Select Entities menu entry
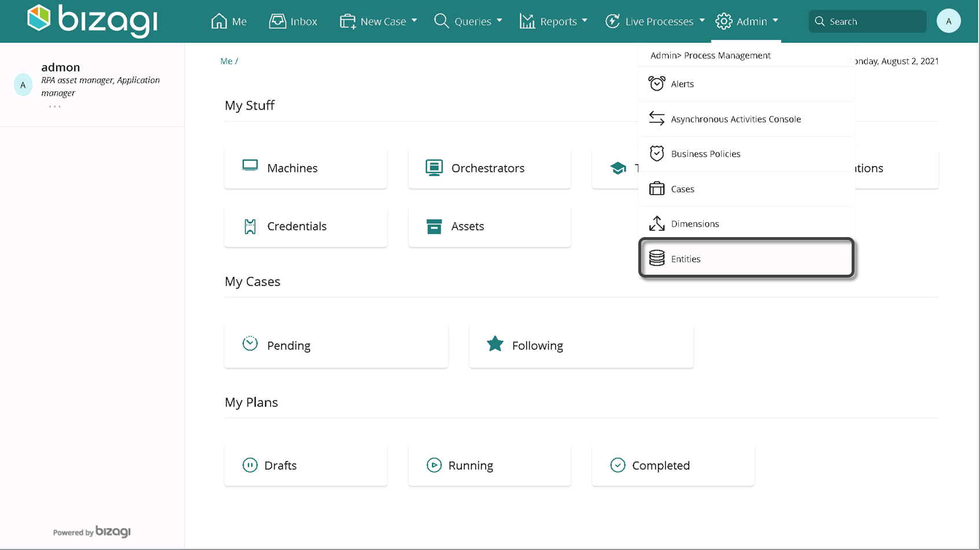 click(x=746, y=258)
